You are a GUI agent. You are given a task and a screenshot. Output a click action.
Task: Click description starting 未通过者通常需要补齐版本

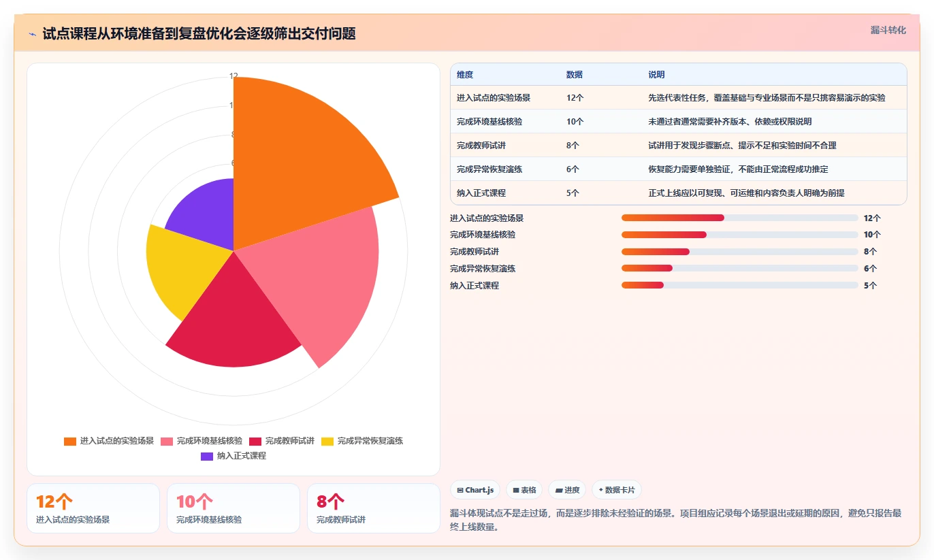coord(730,122)
